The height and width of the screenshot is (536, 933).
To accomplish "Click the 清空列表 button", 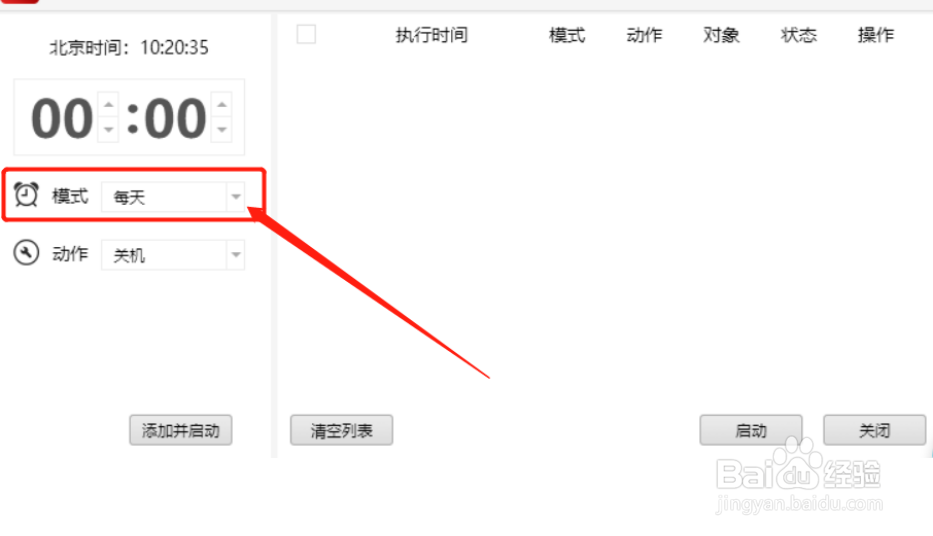I will [x=342, y=430].
